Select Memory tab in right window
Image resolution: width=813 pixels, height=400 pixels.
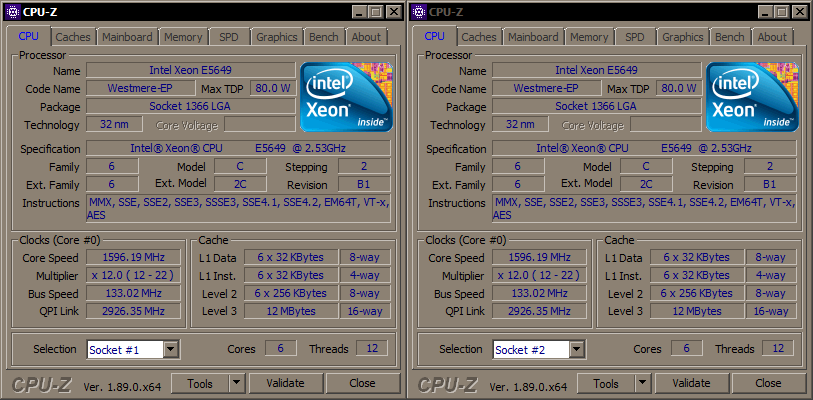coord(589,37)
